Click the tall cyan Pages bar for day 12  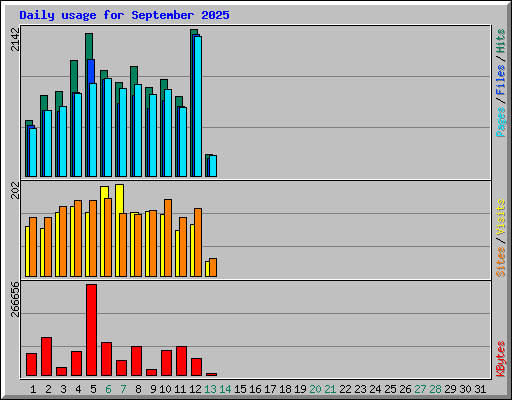tap(198, 106)
